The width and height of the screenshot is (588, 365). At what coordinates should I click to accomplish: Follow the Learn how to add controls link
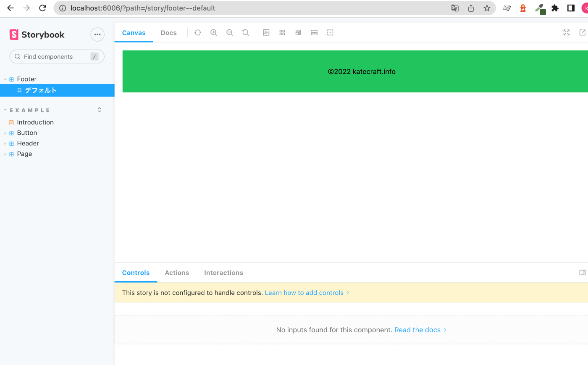pyautogui.click(x=307, y=293)
